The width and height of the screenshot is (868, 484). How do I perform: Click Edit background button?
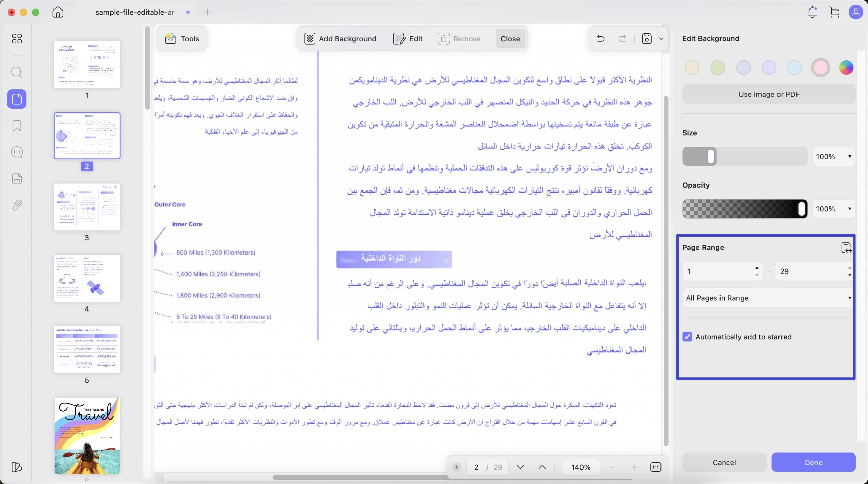point(408,39)
